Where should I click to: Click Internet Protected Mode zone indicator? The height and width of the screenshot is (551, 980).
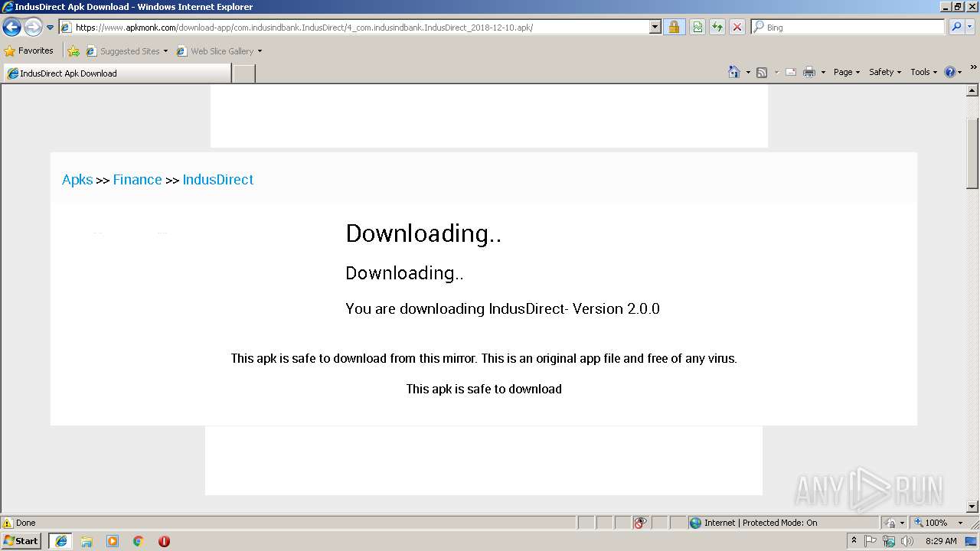[x=783, y=523]
